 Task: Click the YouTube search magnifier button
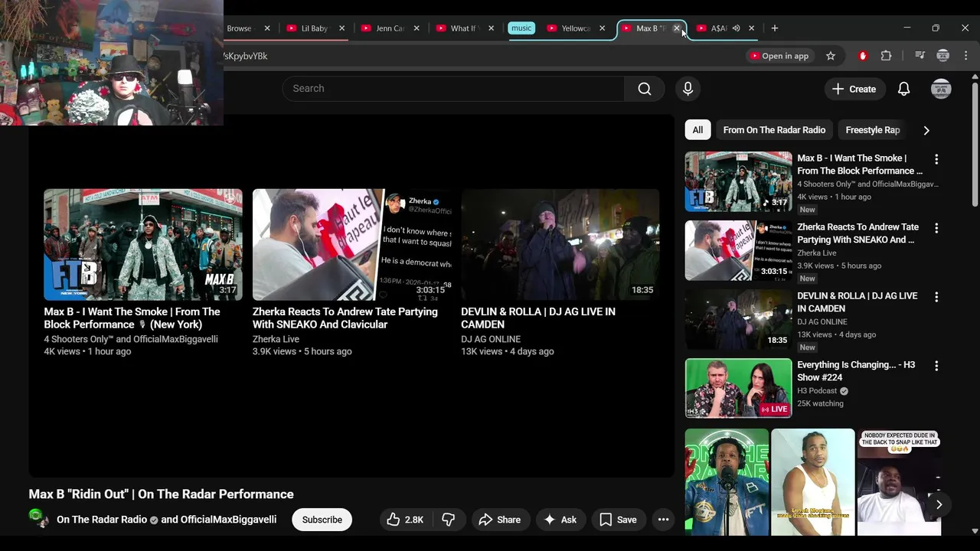coord(645,89)
